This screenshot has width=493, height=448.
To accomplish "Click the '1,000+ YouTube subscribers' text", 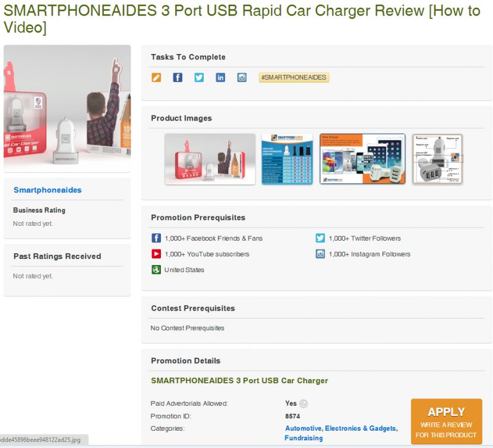I will click(207, 254).
